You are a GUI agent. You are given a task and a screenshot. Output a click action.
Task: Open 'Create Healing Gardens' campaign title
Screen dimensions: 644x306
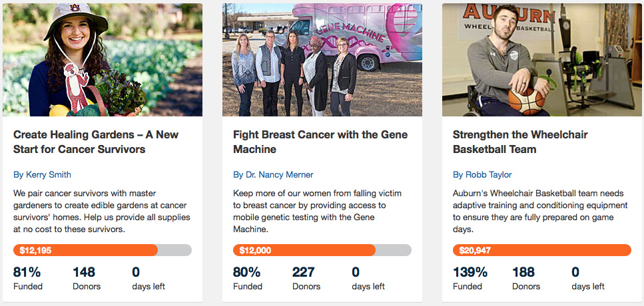(x=96, y=142)
